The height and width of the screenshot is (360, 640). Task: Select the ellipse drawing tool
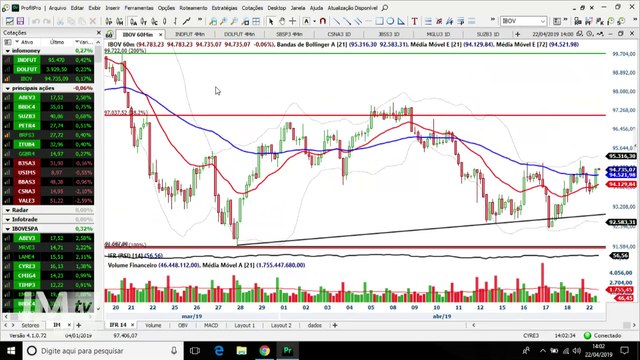tap(390, 21)
